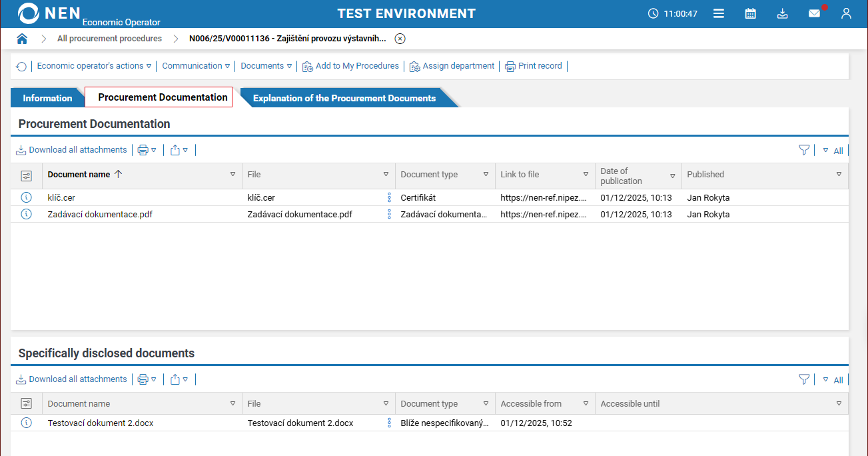This screenshot has height=456, width=868.
Task: Open the messages envelope icon
Action: (x=814, y=13)
